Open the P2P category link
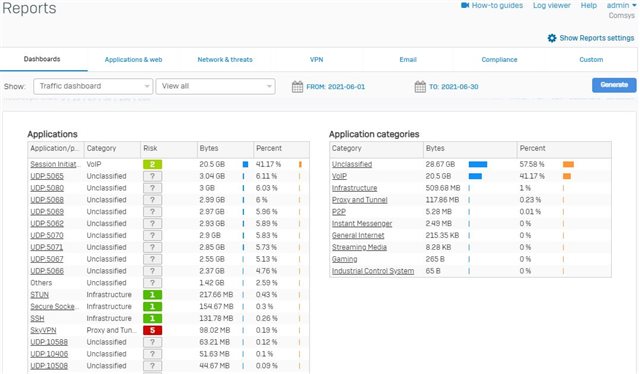 (x=339, y=211)
